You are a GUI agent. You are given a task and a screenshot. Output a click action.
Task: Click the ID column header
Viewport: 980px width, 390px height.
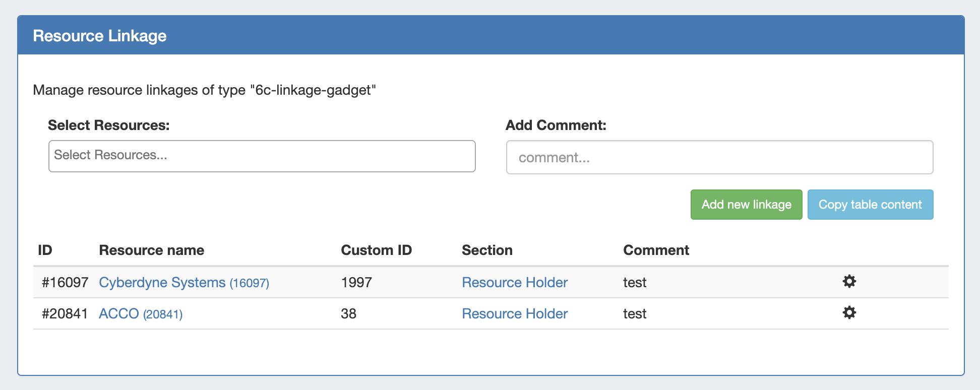tap(45, 250)
